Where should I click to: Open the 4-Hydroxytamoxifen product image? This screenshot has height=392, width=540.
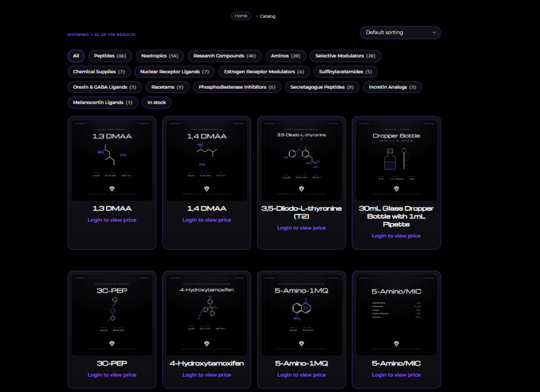[x=207, y=315]
